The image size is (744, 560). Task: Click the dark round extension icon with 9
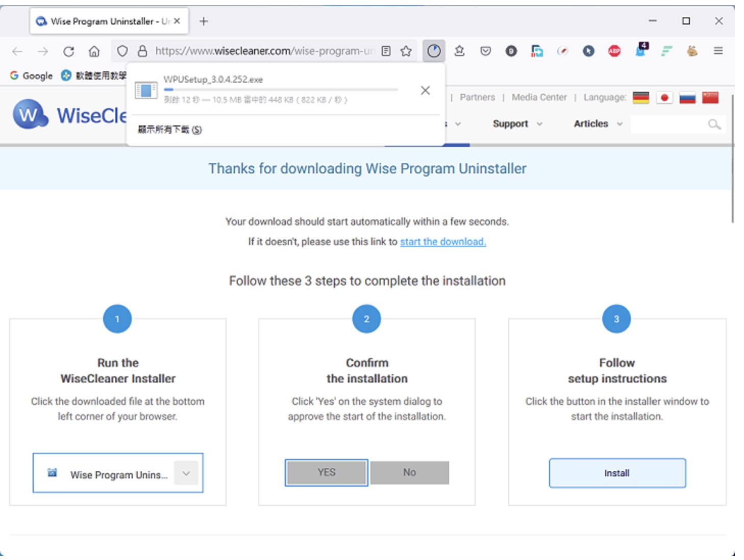[511, 51]
